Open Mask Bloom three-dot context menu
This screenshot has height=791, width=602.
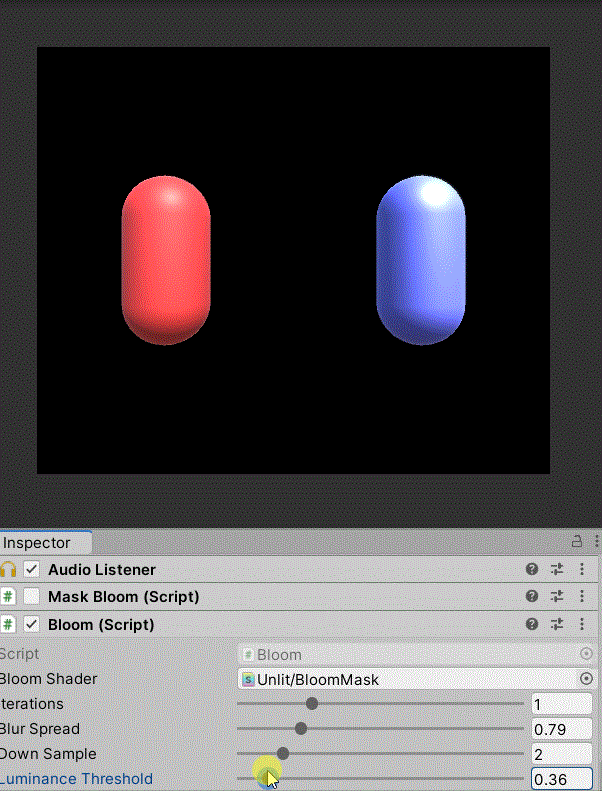point(582,596)
